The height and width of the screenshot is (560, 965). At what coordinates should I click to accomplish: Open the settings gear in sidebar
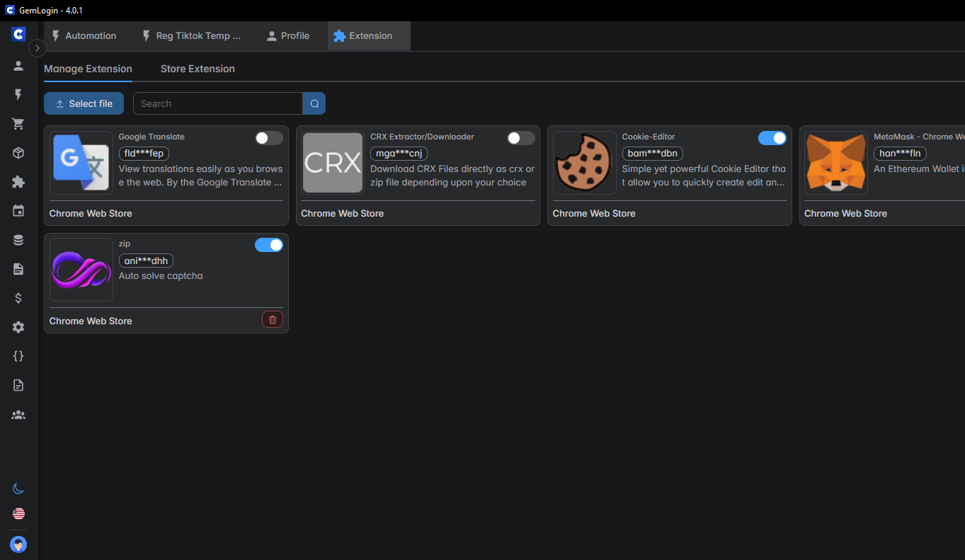[18, 327]
